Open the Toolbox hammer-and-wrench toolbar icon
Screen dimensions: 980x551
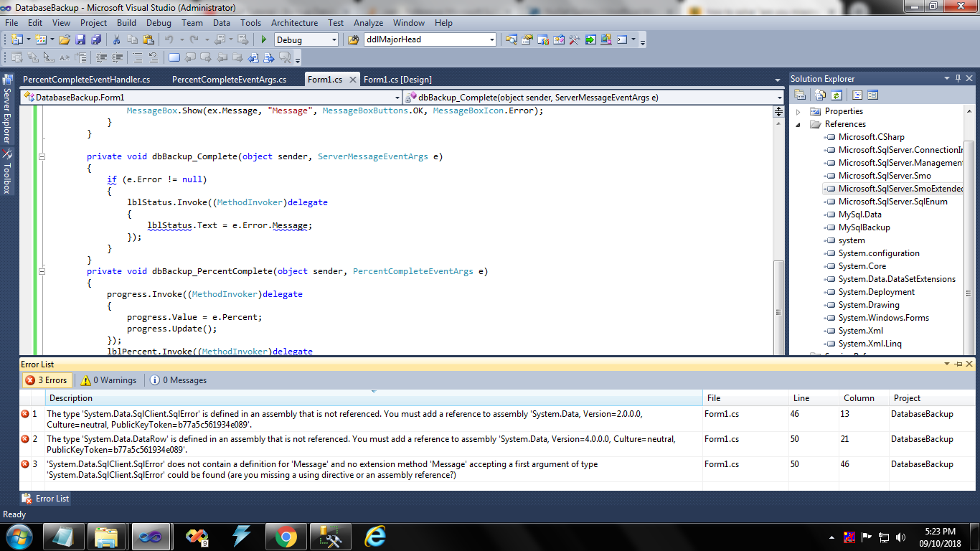[574, 40]
